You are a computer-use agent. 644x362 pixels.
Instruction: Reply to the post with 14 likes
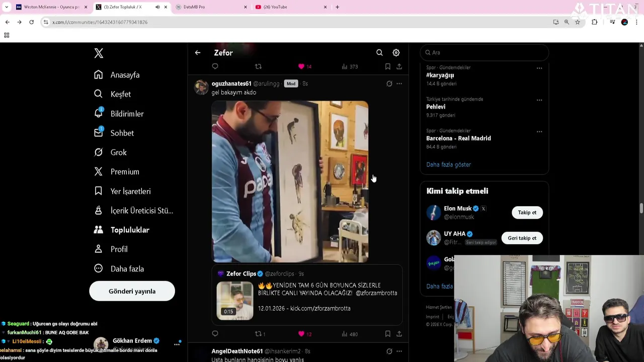pyautogui.click(x=215, y=66)
